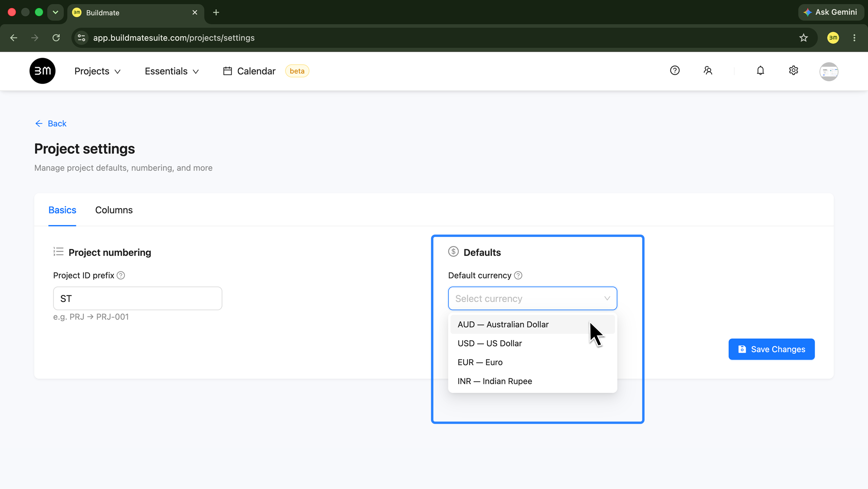
Task: Expand the Essentials menu
Action: 172,71
